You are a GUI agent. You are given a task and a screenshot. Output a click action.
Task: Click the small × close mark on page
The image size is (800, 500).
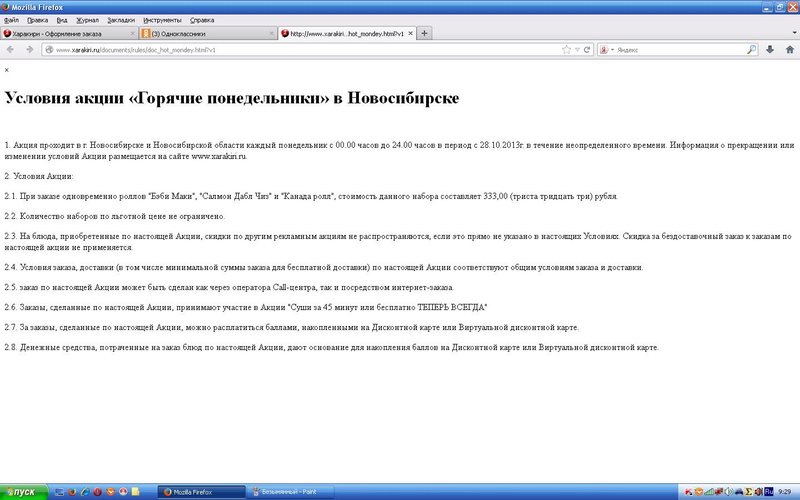[7, 70]
